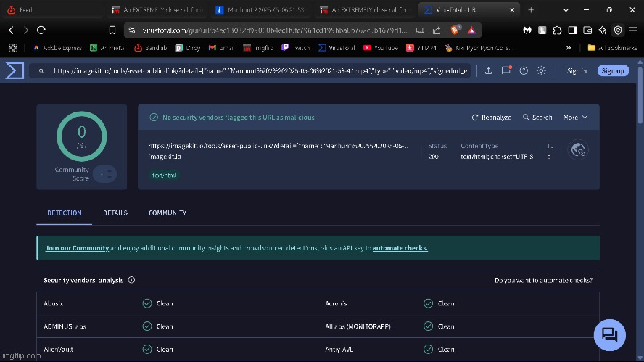
Task: Toggle light theme sun icon
Action: [541, 70]
